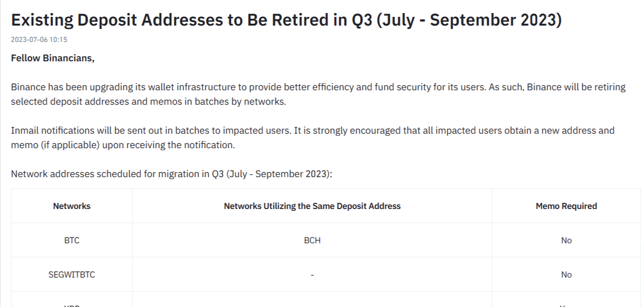
Task: Click the Networks Utilizing the Same Deposit Address header
Action: coord(312,206)
